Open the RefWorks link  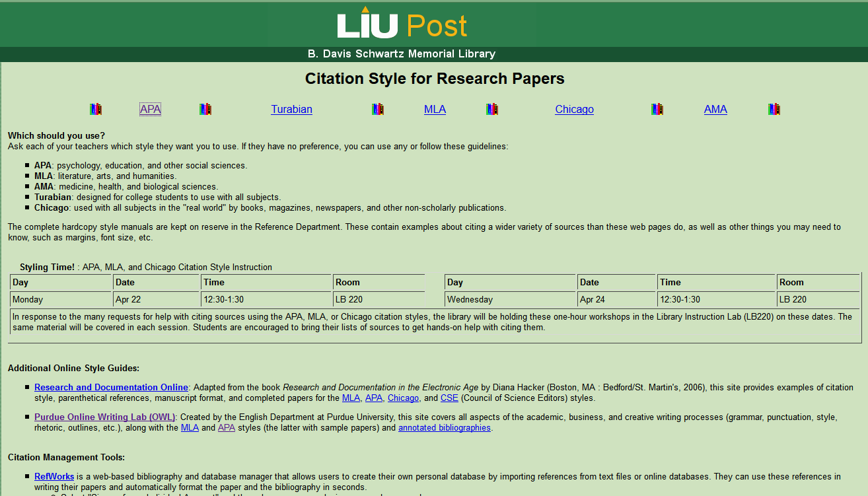point(54,476)
